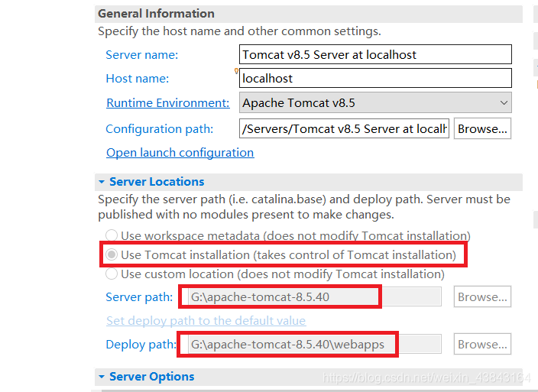
Task: Click the Configuration path text field
Action: (x=344, y=128)
